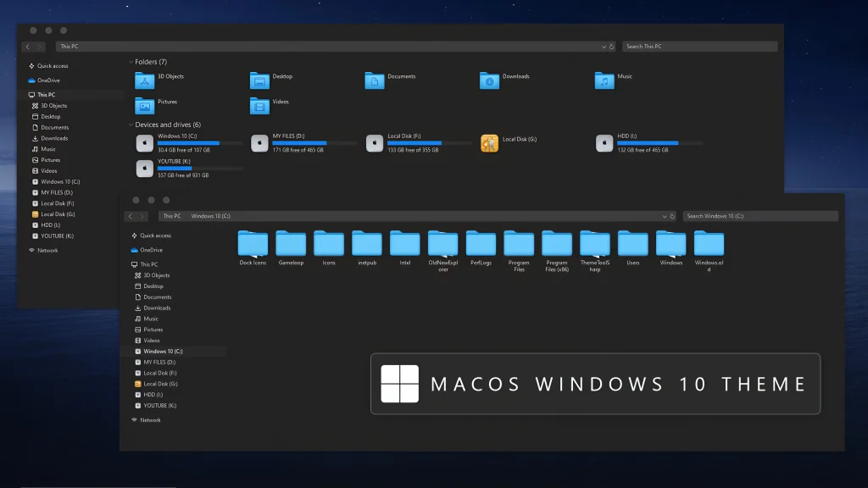Open address bar history dropdown in back window
868x488 pixels.
[x=604, y=47]
